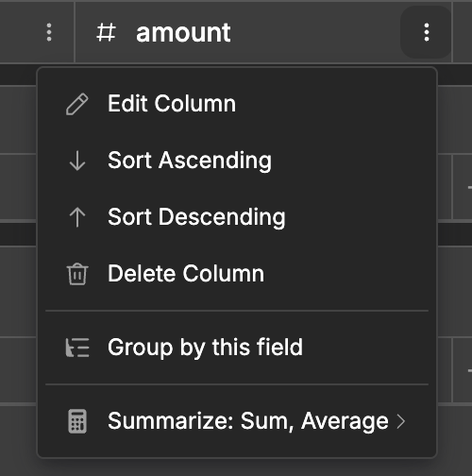Open the Summarize: Sum, Average submenu
The width and height of the screenshot is (472, 476).
click(x=237, y=421)
